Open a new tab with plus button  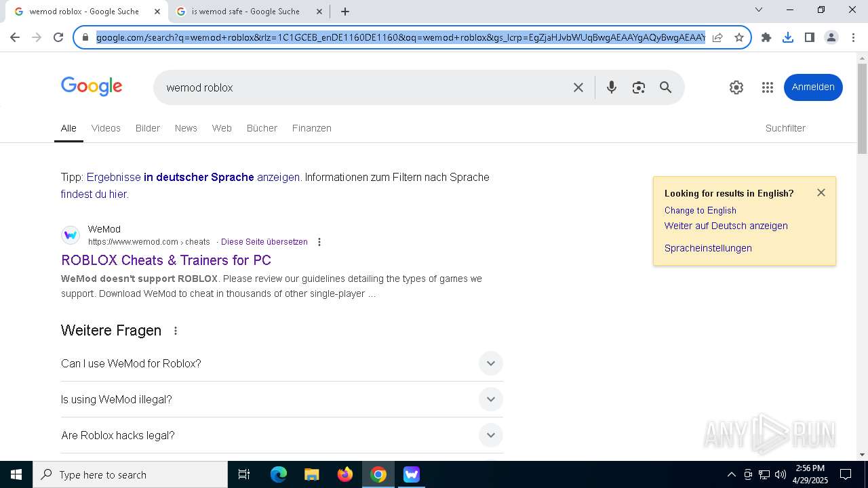tap(345, 12)
